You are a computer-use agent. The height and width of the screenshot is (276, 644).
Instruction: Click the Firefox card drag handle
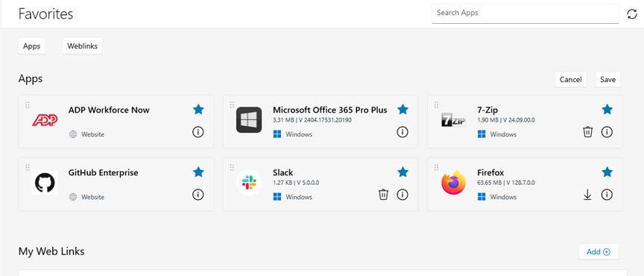pyautogui.click(x=436, y=167)
